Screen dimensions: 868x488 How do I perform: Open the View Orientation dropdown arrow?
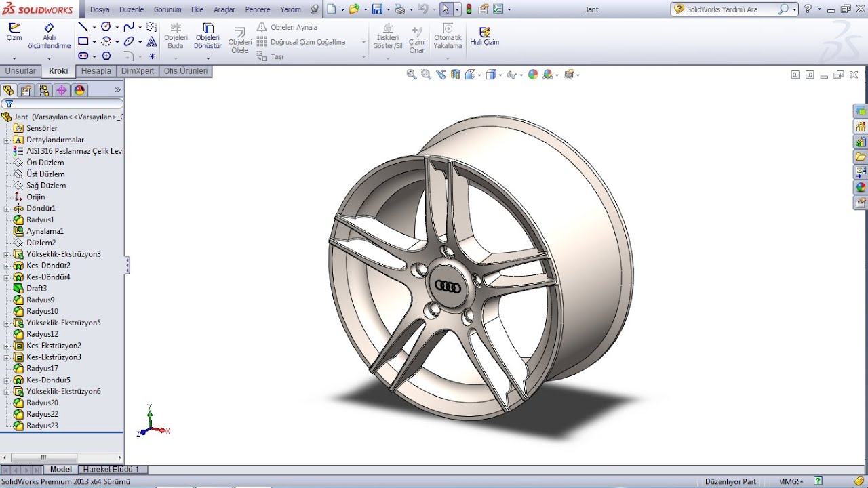pyautogui.click(x=479, y=75)
